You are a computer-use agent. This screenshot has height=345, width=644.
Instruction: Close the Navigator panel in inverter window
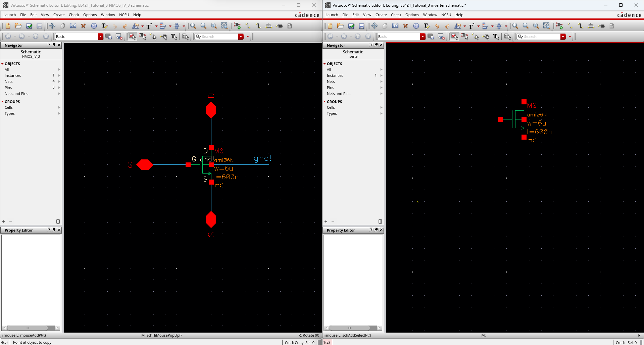pos(381,45)
